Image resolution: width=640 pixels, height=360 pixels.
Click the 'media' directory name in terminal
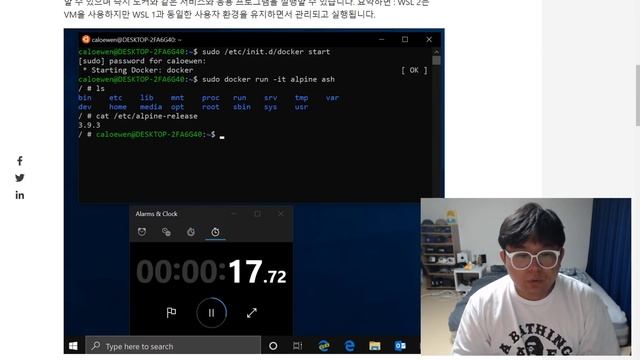tap(151, 107)
